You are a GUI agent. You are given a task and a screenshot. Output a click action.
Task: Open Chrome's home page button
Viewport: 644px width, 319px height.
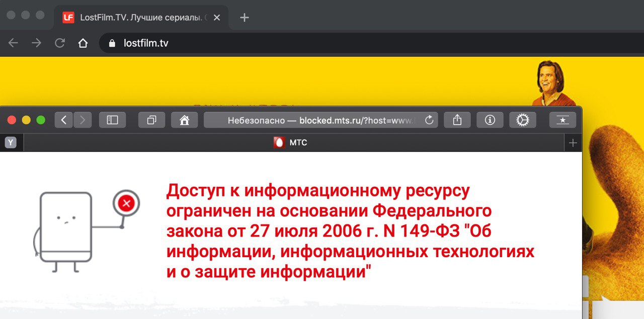[83, 43]
